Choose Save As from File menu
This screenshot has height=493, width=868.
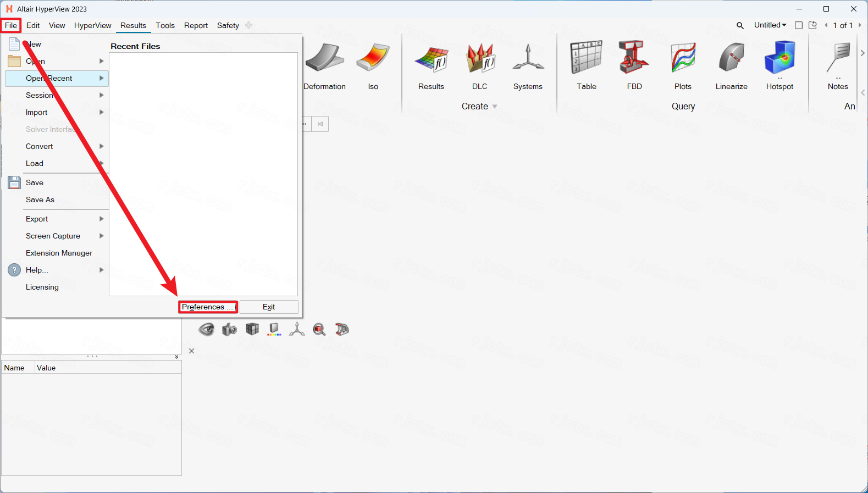[x=40, y=200]
